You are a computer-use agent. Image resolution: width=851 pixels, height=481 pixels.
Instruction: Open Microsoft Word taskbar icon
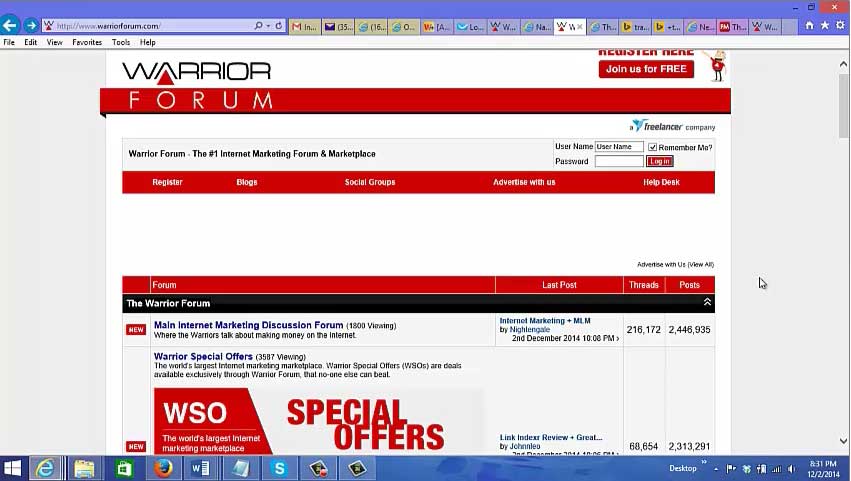click(x=201, y=469)
